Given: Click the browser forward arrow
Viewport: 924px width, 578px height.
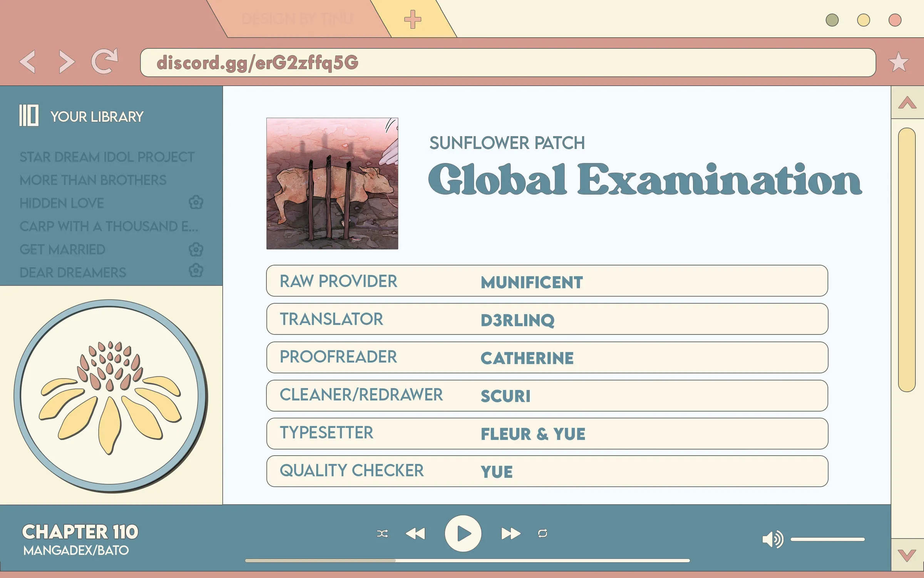Looking at the screenshot, I should click(x=66, y=62).
